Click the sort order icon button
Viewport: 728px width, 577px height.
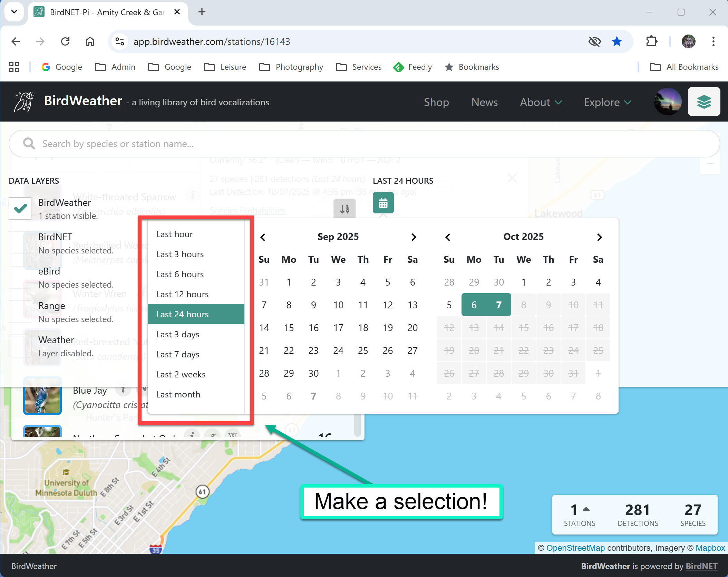tap(344, 209)
